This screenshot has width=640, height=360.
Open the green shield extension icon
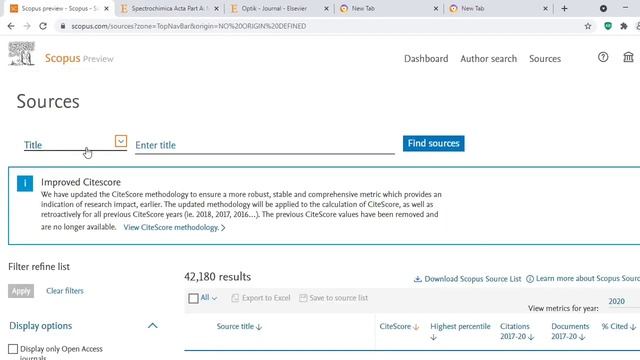pos(608,26)
